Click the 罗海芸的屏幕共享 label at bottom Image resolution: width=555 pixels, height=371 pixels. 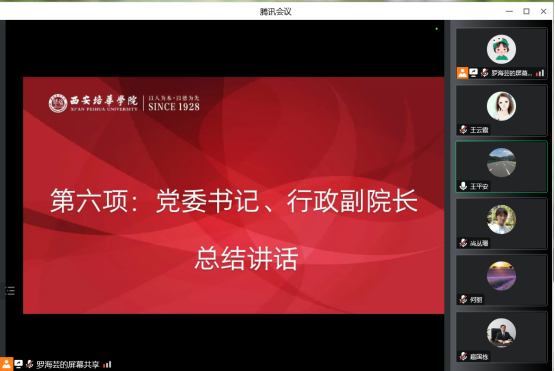pos(68,364)
